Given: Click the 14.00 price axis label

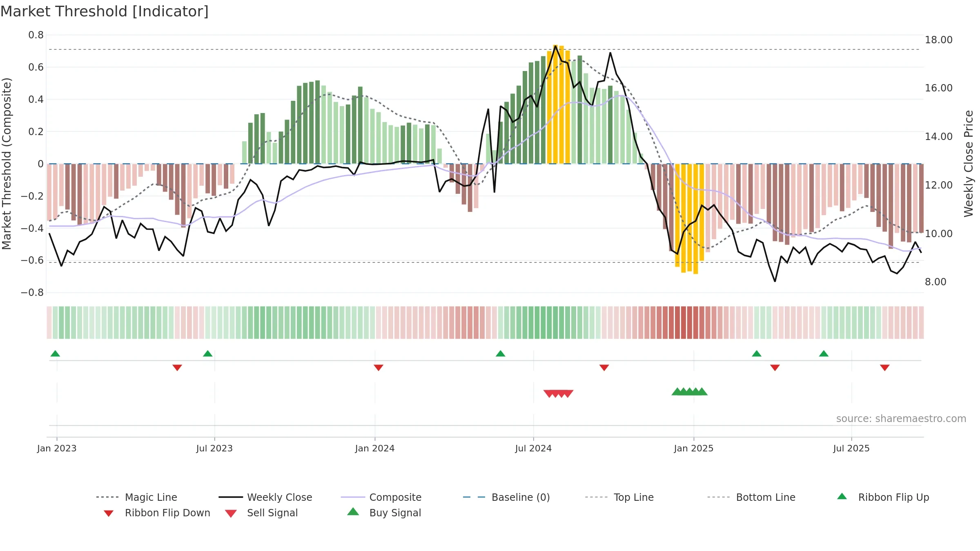Looking at the screenshot, I should click(x=939, y=137).
